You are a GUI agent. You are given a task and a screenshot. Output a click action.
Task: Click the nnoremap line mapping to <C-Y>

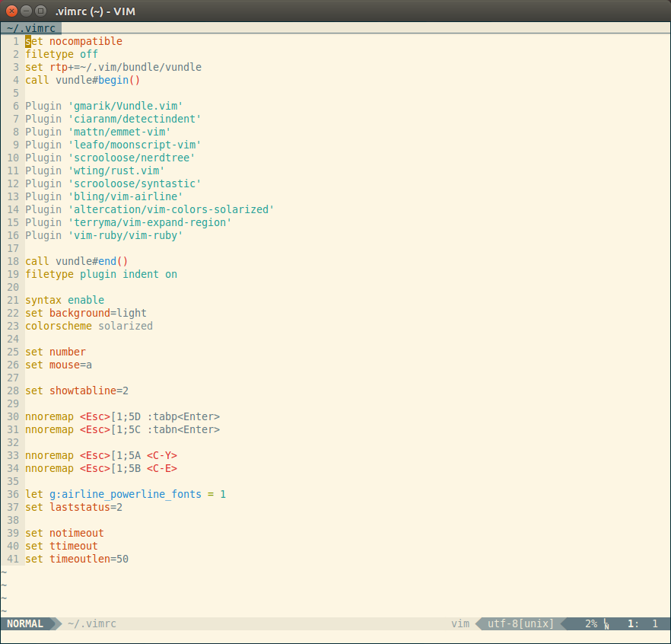[x=101, y=455]
